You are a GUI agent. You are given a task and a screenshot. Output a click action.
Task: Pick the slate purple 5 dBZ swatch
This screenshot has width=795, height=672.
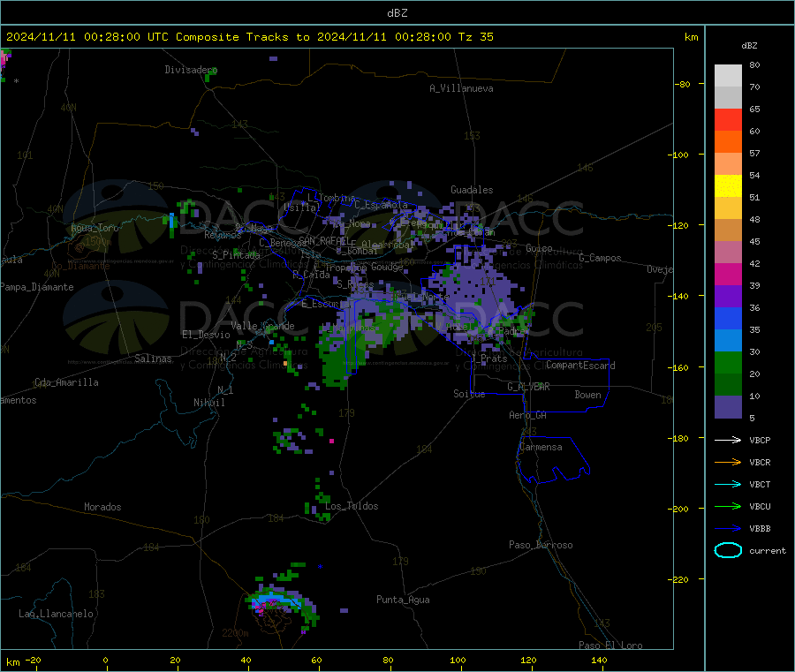tap(728, 407)
